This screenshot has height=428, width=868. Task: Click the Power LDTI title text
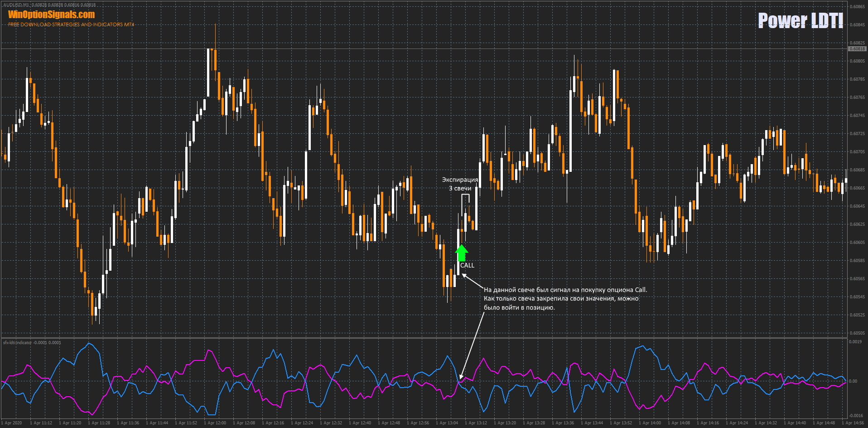click(800, 21)
